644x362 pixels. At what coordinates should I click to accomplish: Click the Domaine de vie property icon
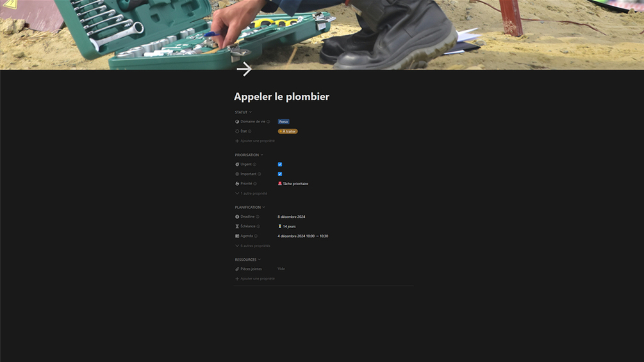point(237,122)
